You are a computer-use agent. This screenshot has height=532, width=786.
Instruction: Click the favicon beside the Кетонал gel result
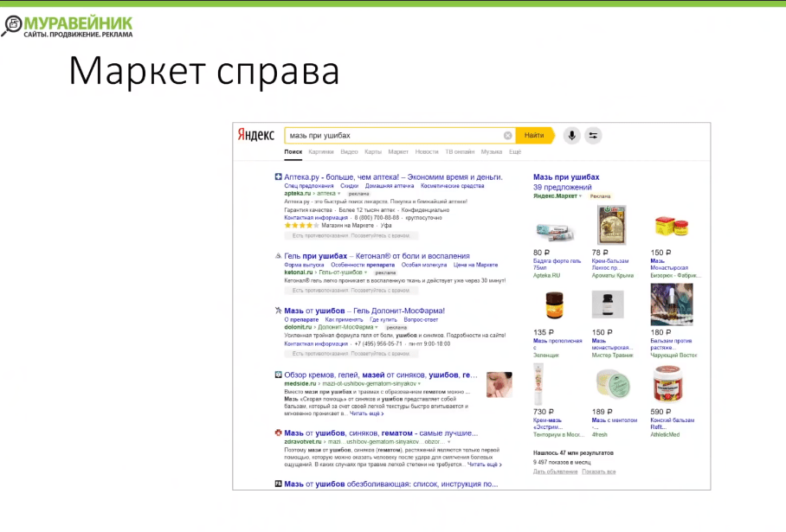pos(278,255)
